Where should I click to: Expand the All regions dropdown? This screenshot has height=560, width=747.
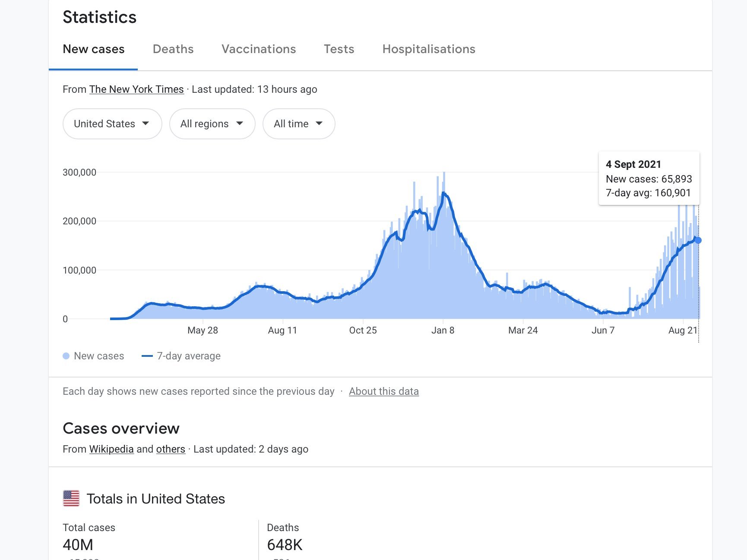coord(212,124)
